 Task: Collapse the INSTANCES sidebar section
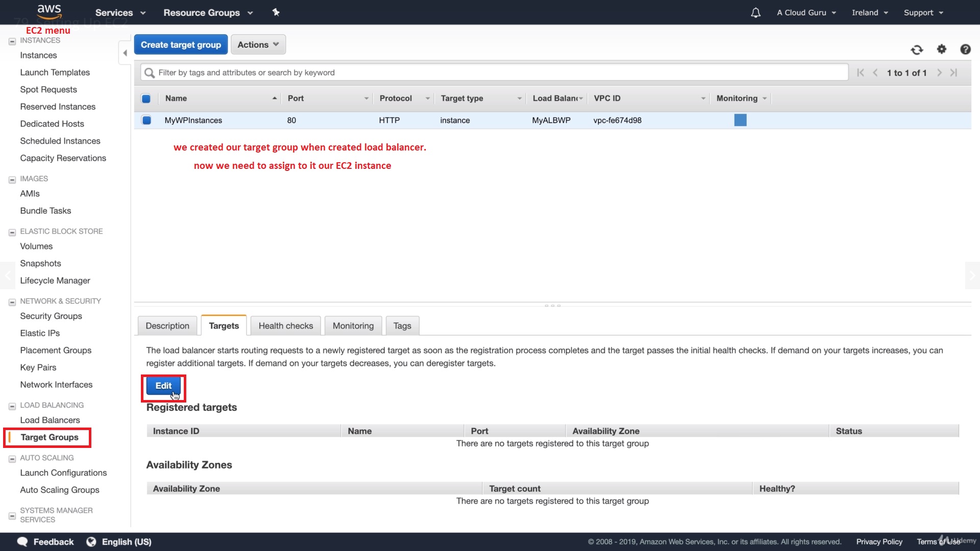[x=12, y=41]
